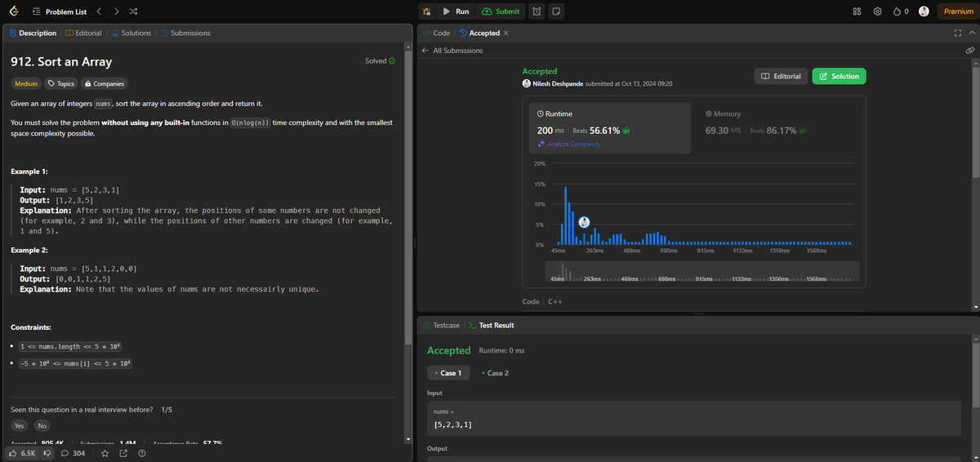
Task: Click the debugger icon left of Run
Action: pos(426,11)
